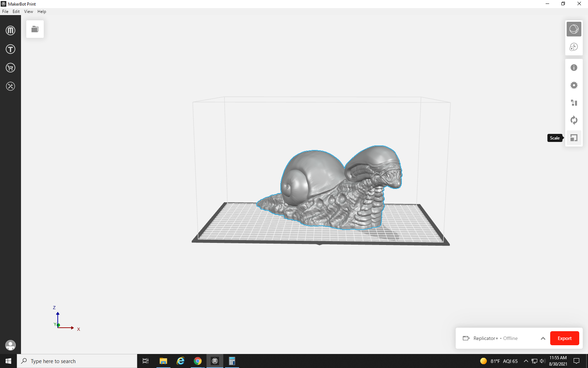
Task: Open the File menu
Action: pos(5,12)
